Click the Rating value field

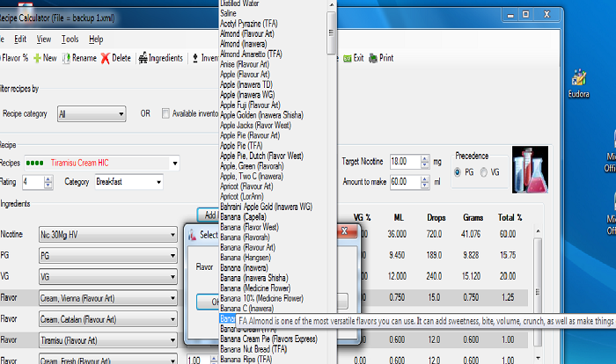point(33,182)
